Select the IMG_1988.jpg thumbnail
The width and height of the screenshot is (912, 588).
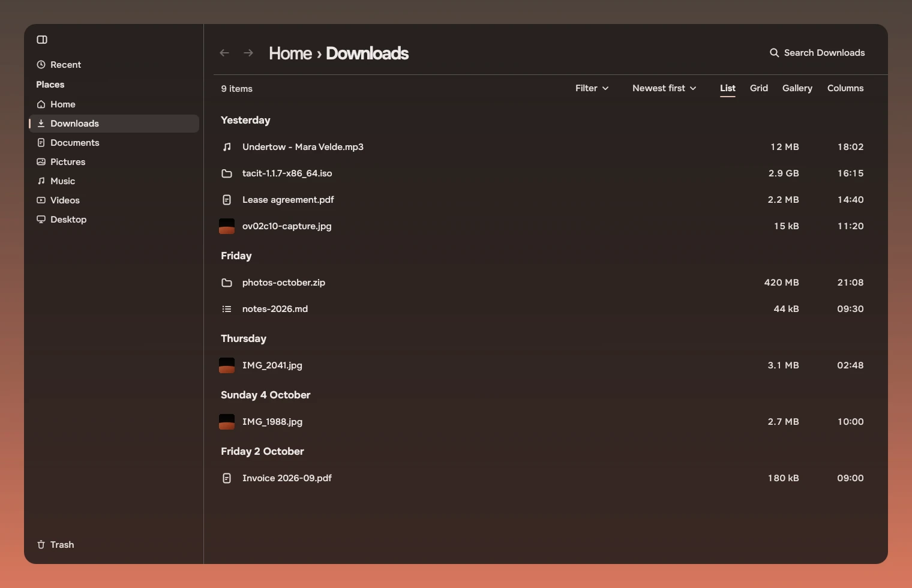227,422
